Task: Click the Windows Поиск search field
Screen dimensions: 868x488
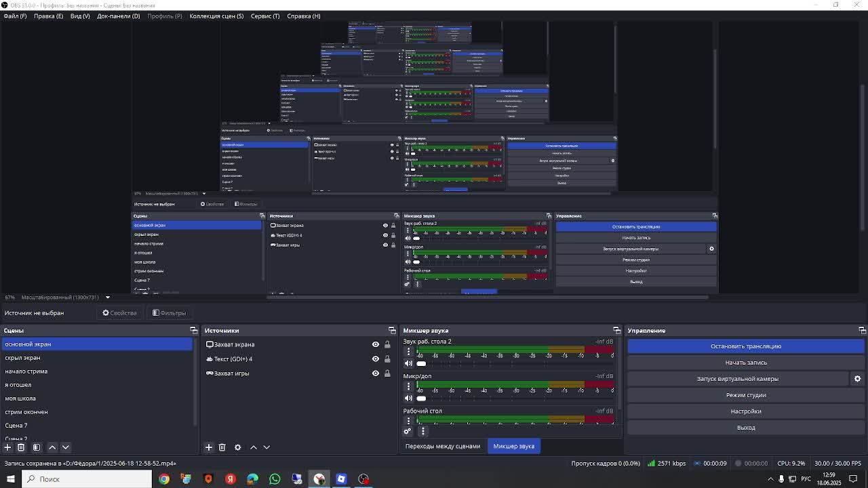Action: pos(87,479)
